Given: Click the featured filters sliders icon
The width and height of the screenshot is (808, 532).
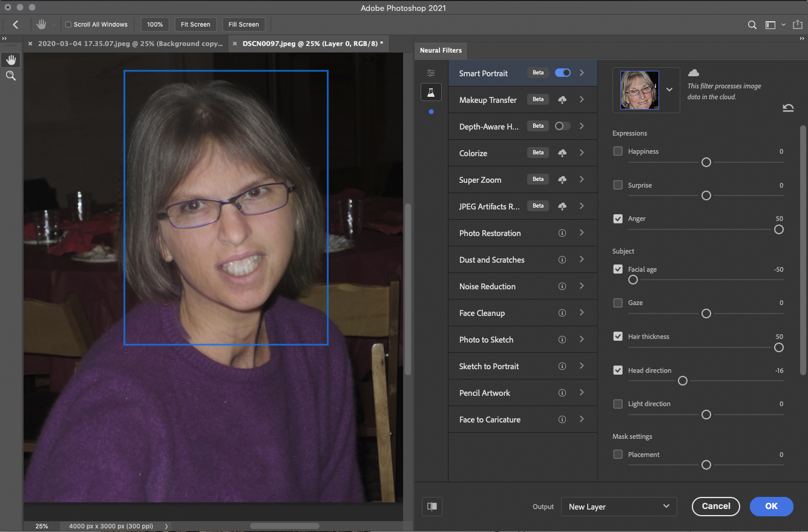Looking at the screenshot, I should [431, 73].
